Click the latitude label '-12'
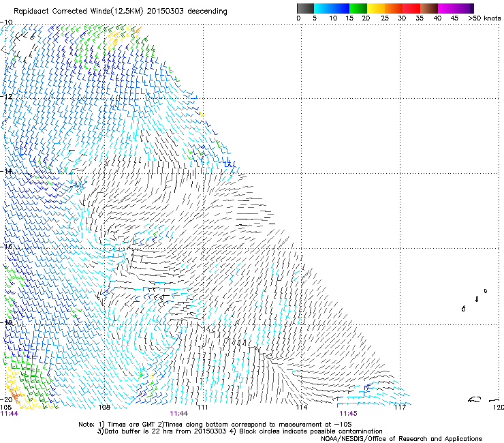The height and width of the screenshot is (443, 504). point(7,97)
